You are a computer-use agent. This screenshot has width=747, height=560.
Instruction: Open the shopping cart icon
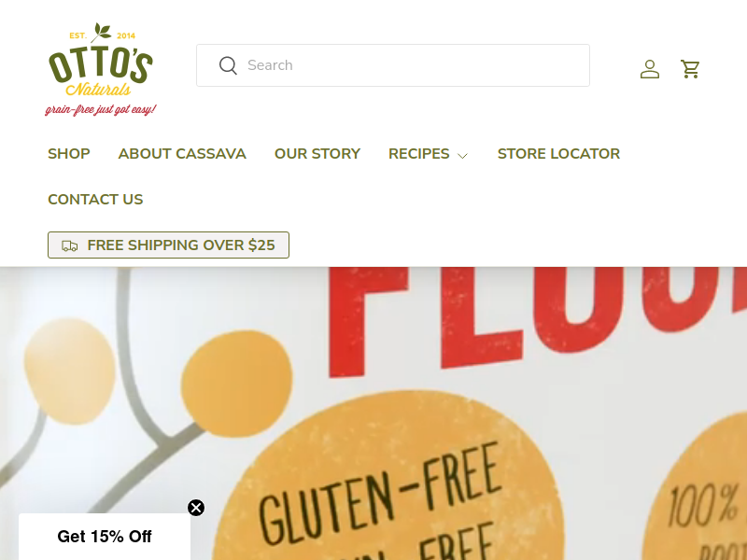690,69
